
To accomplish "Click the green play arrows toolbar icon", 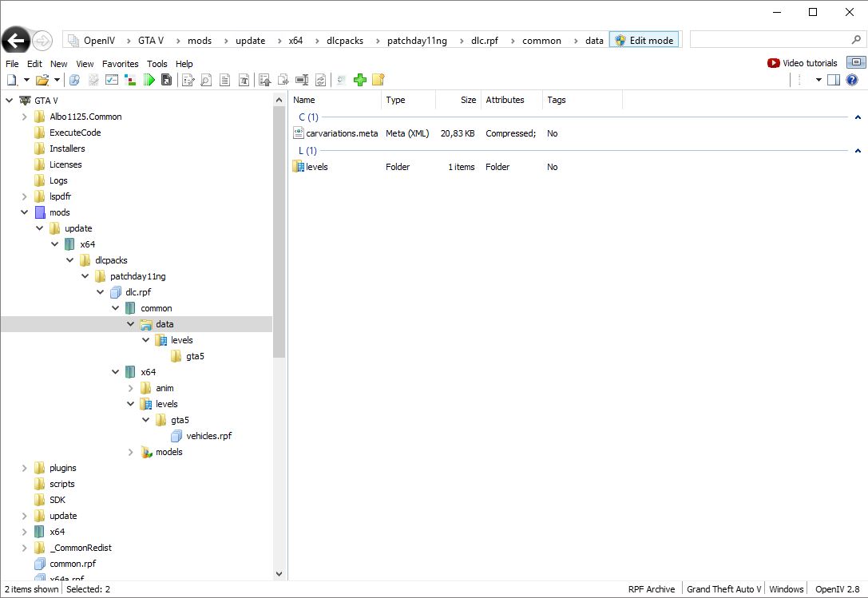I will pos(149,80).
